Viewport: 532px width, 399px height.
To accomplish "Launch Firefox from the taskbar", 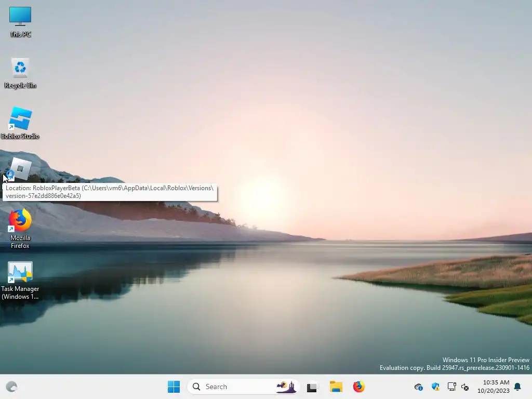I will point(358,387).
